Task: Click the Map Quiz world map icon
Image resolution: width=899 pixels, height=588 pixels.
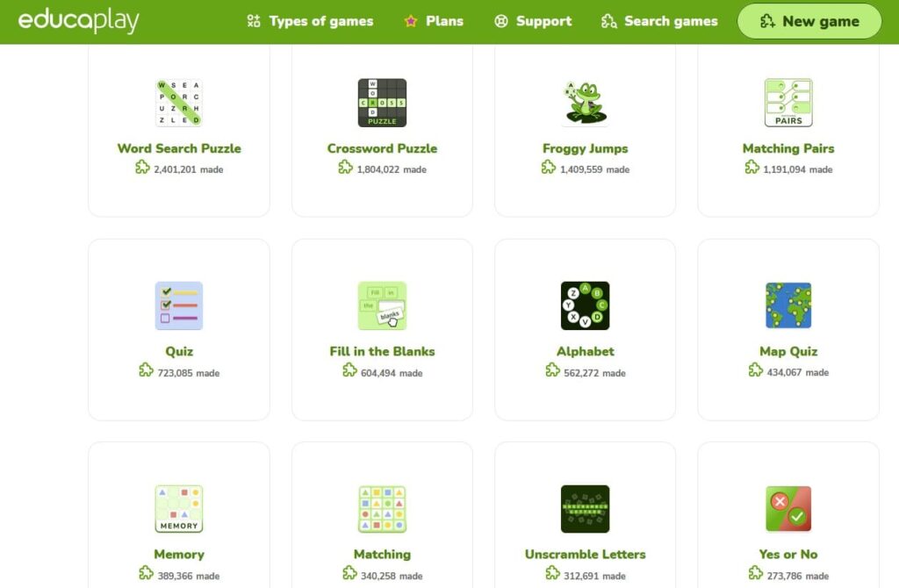Action: [x=788, y=305]
